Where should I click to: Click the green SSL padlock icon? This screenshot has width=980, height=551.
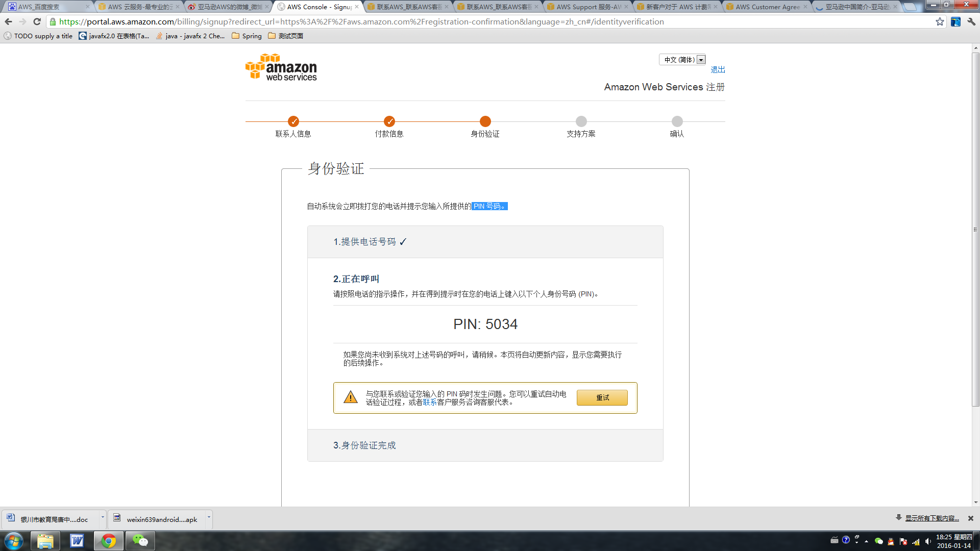pos(53,21)
